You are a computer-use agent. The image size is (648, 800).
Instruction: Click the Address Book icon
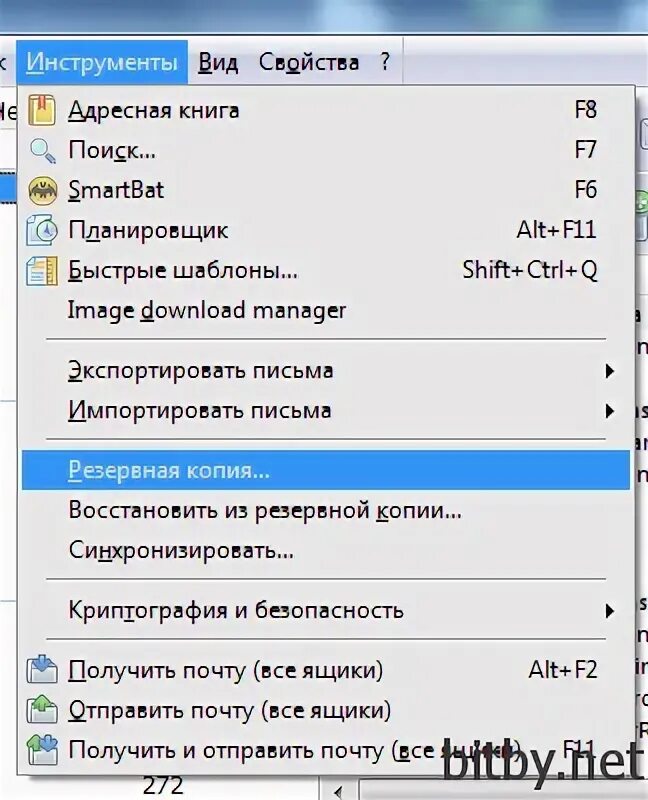pyautogui.click(x=43, y=110)
